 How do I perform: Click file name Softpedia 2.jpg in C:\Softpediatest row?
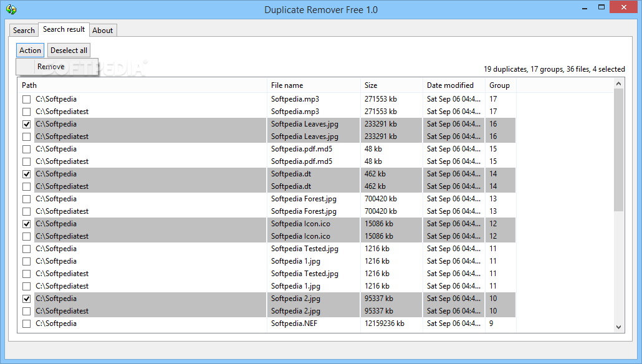click(x=295, y=311)
